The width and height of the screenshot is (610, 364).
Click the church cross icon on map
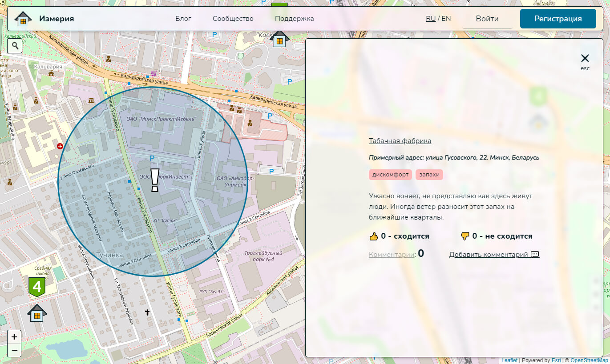(147, 313)
